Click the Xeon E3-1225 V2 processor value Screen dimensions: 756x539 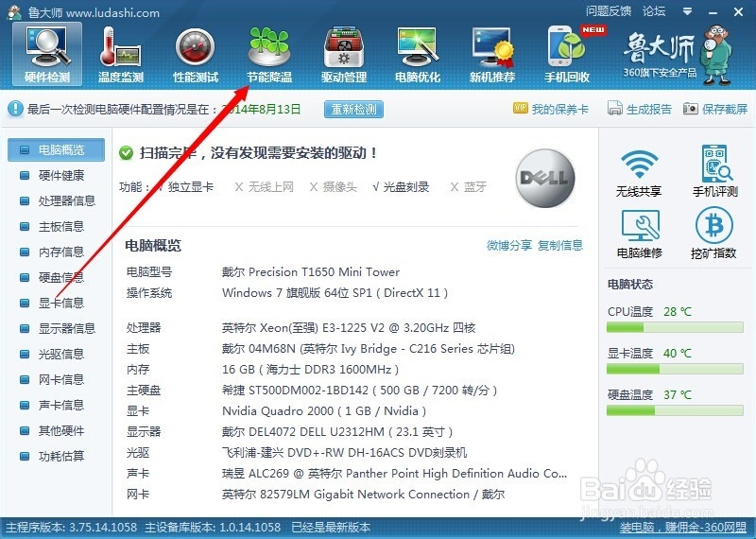click(x=349, y=328)
